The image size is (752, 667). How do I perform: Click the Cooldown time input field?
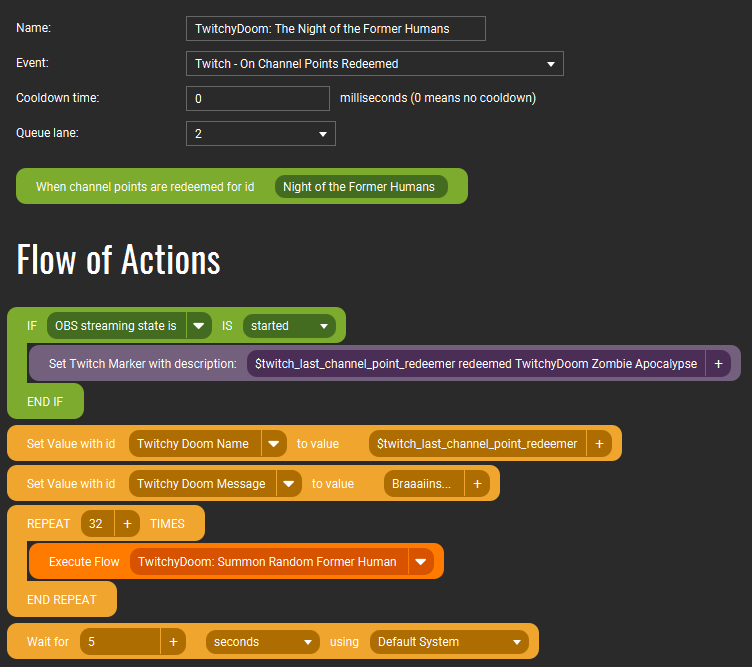point(258,98)
